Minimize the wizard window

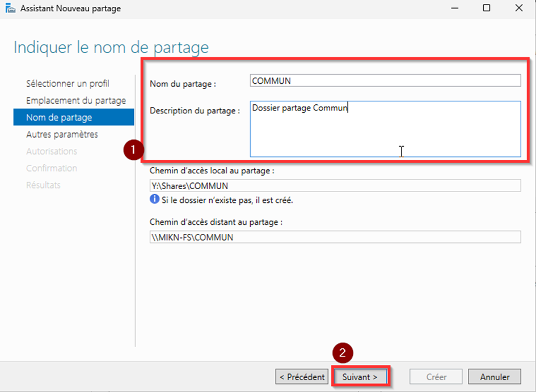click(x=454, y=8)
